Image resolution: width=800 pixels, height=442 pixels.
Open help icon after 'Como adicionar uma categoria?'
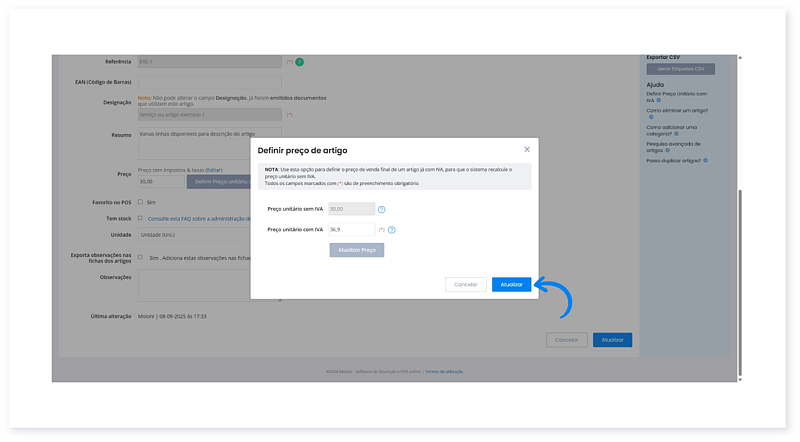click(x=678, y=134)
